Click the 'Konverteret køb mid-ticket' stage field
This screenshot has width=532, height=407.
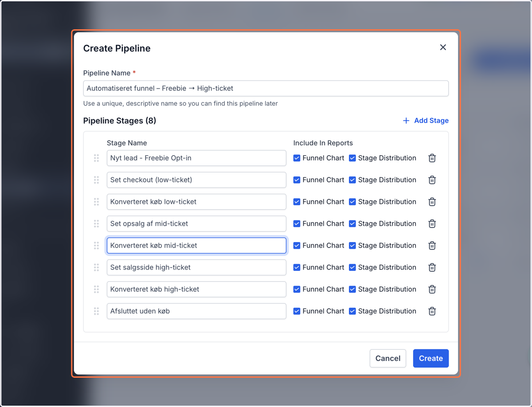pos(196,246)
